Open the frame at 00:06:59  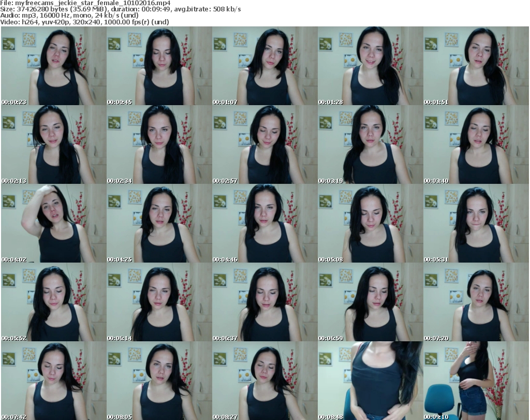click(x=370, y=302)
